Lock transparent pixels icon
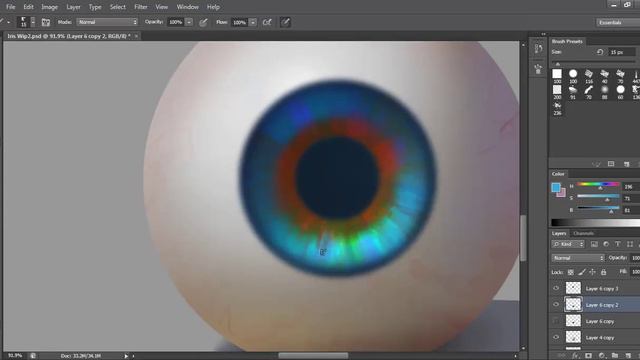 (x=571, y=272)
